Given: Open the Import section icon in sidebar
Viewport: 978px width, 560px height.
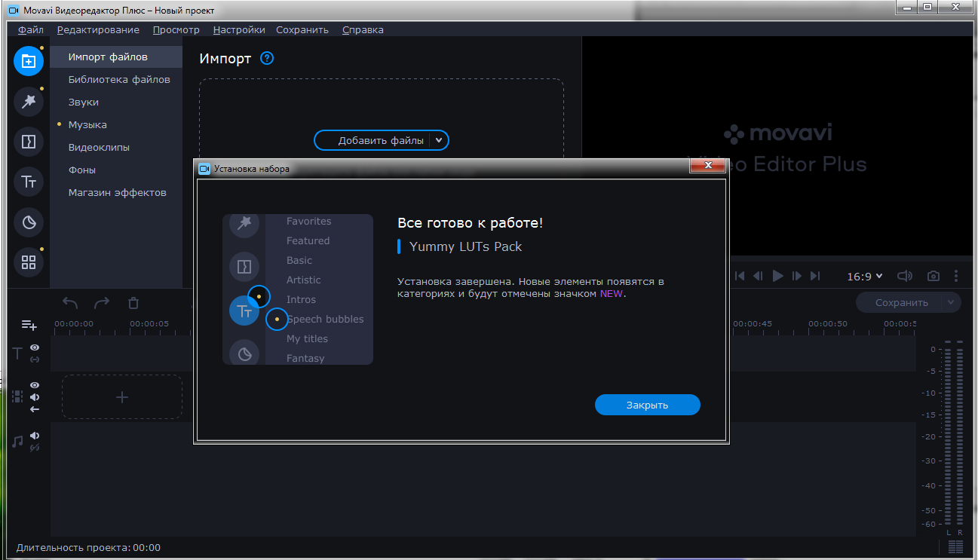Looking at the screenshot, I should (x=29, y=61).
